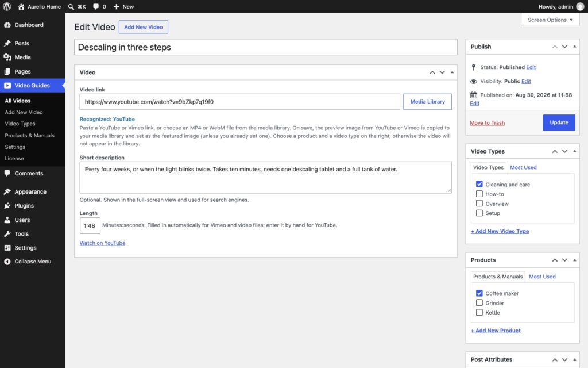This screenshot has width=588, height=368.
Task: Open the Watch on YouTube link
Action: [x=102, y=243]
